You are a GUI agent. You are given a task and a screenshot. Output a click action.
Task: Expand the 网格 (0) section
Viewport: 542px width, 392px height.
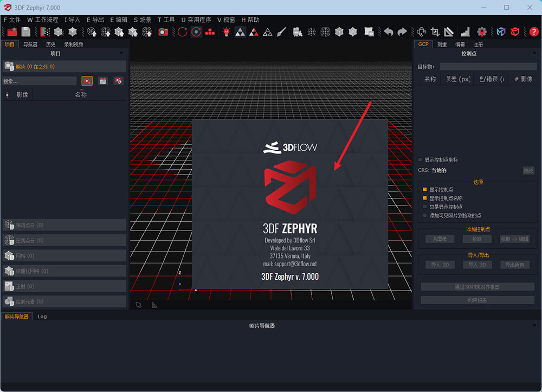pos(64,256)
